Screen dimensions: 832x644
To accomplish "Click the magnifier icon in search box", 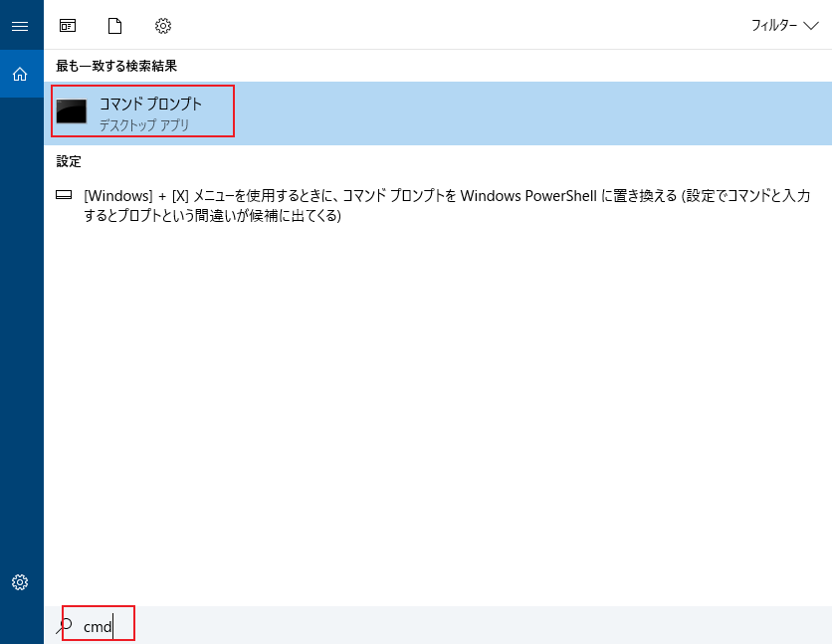I will pyautogui.click(x=65, y=626).
